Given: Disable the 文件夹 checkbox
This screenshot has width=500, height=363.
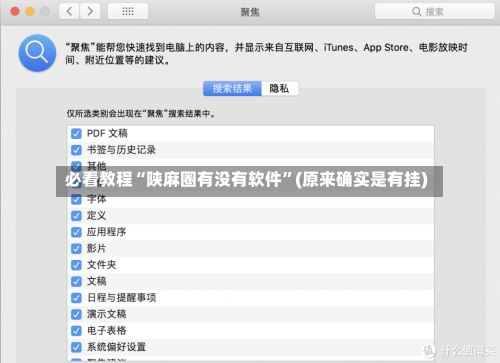Looking at the screenshot, I should pos(76,265).
